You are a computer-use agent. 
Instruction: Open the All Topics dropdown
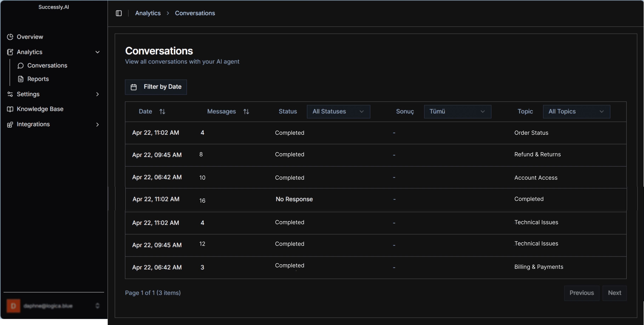point(577,111)
